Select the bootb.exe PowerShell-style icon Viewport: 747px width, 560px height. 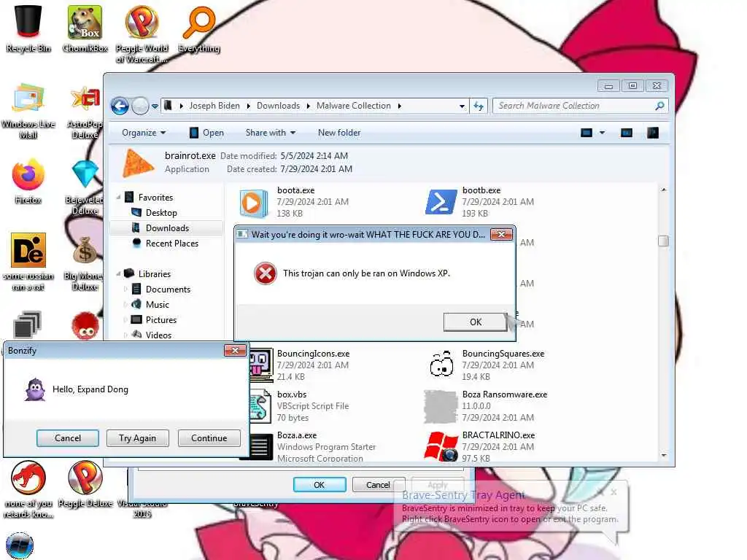441,202
